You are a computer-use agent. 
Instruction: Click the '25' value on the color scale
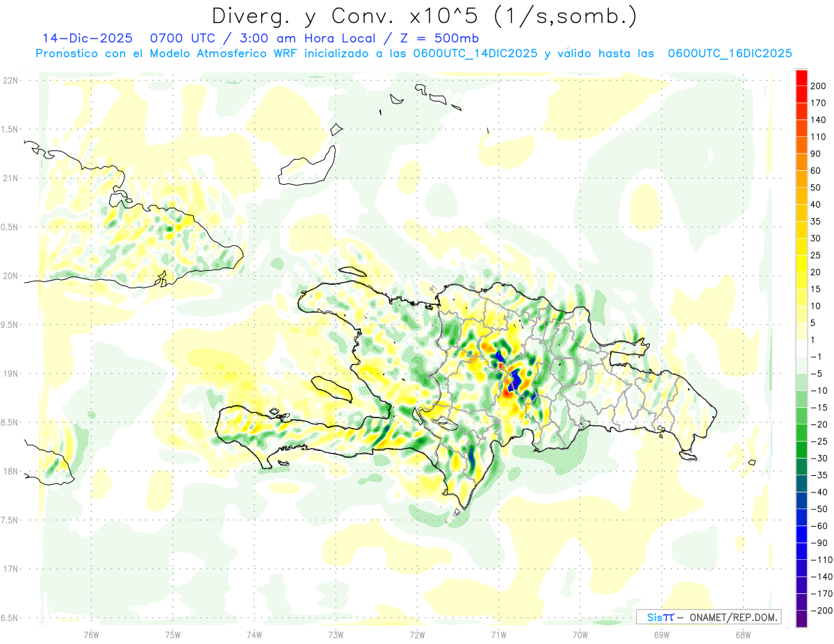click(816, 255)
